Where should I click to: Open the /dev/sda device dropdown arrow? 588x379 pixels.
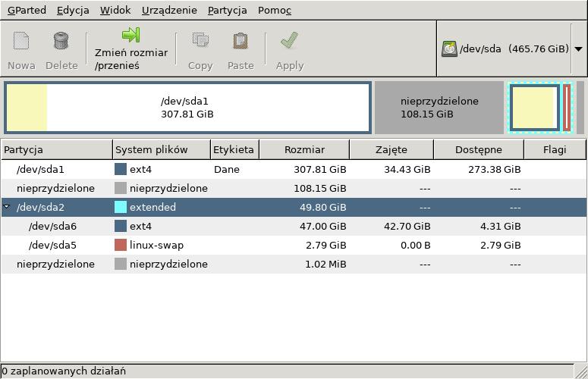point(578,49)
